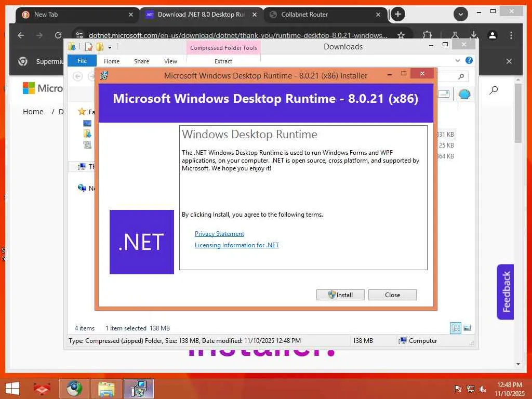532x399 pixels.
Task: Open the red taskbar app icon
Action: (42, 389)
